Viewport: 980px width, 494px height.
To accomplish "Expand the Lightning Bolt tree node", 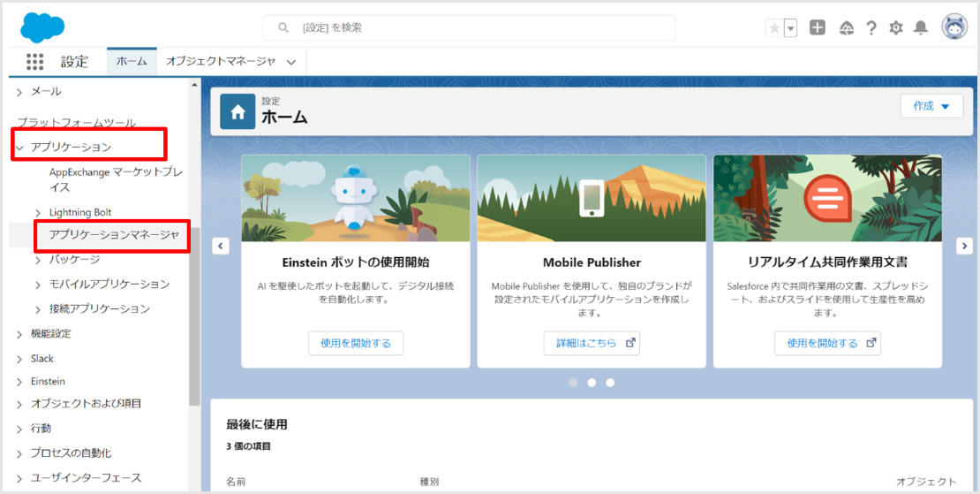I will coord(38,213).
